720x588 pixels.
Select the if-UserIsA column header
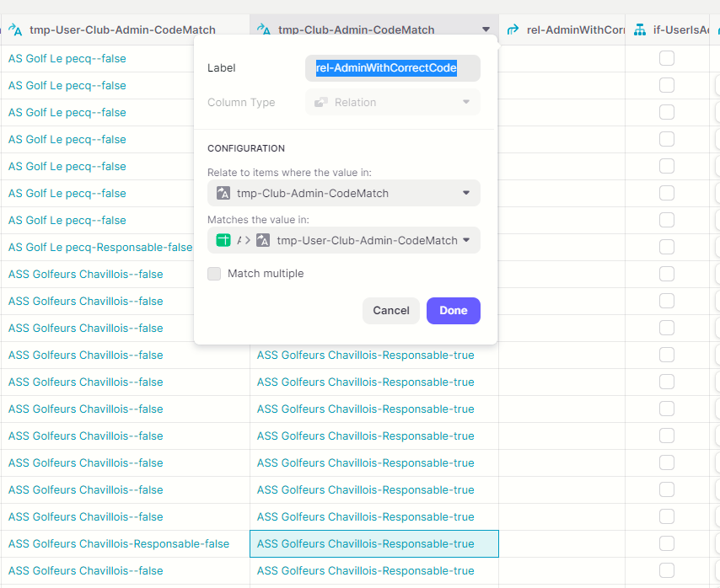pyautogui.click(x=668, y=29)
